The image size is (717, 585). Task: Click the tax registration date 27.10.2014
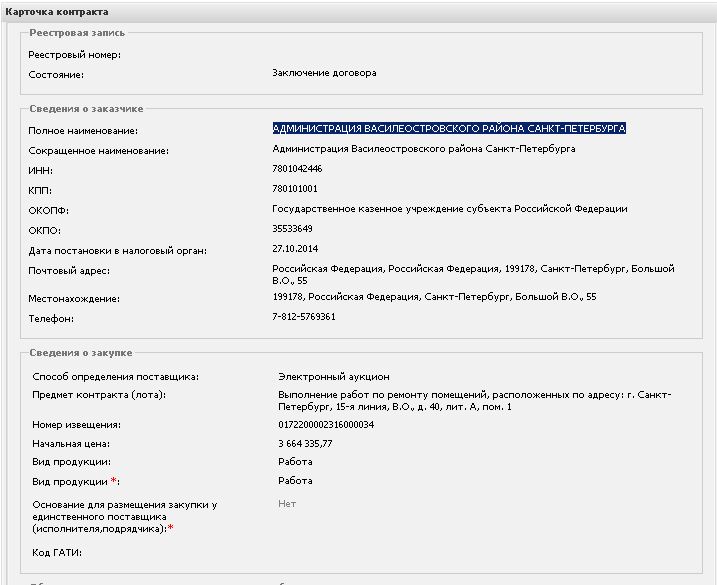[295, 249]
